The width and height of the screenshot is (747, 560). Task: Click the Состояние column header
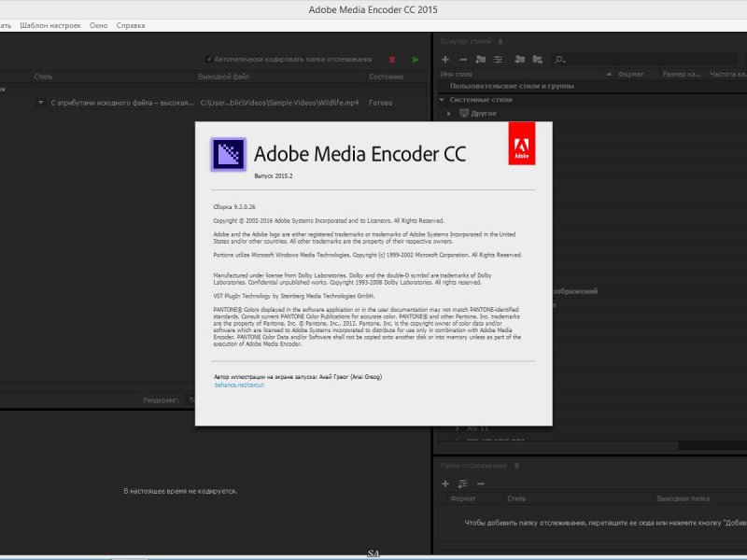pyautogui.click(x=387, y=77)
